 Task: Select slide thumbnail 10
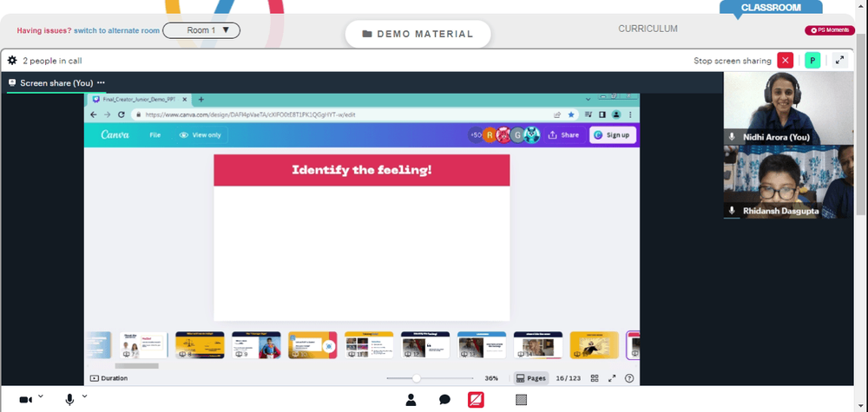point(312,345)
